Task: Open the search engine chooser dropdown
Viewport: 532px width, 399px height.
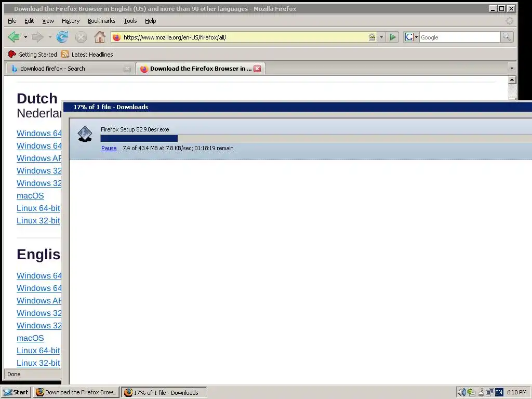Action: [x=416, y=37]
